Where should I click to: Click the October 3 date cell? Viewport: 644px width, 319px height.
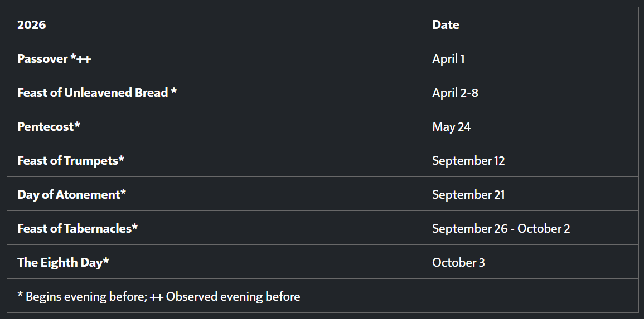click(x=458, y=262)
